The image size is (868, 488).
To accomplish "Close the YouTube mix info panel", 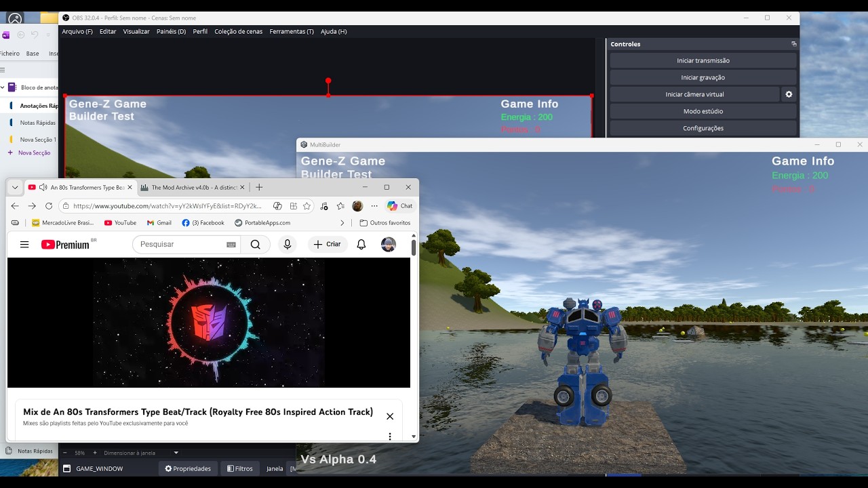I will click(390, 416).
